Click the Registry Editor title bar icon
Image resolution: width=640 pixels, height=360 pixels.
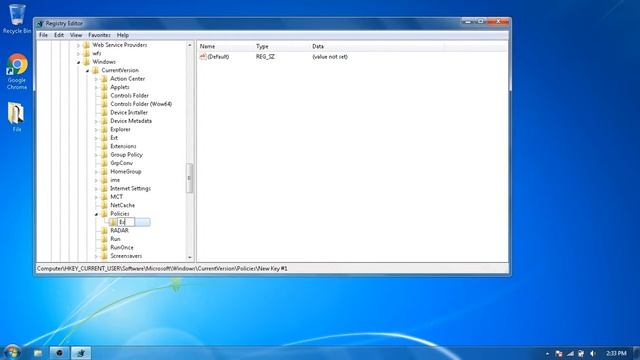click(x=40, y=24)
